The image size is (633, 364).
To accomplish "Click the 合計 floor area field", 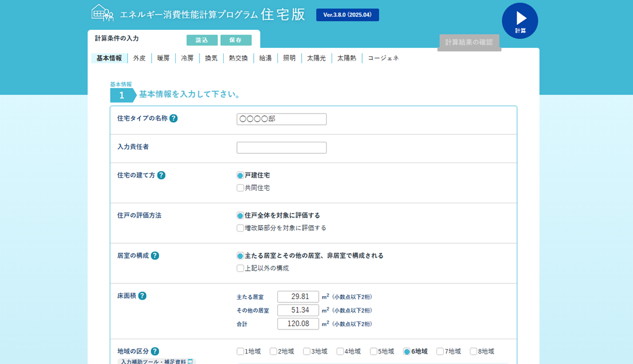I will [298, 324].
